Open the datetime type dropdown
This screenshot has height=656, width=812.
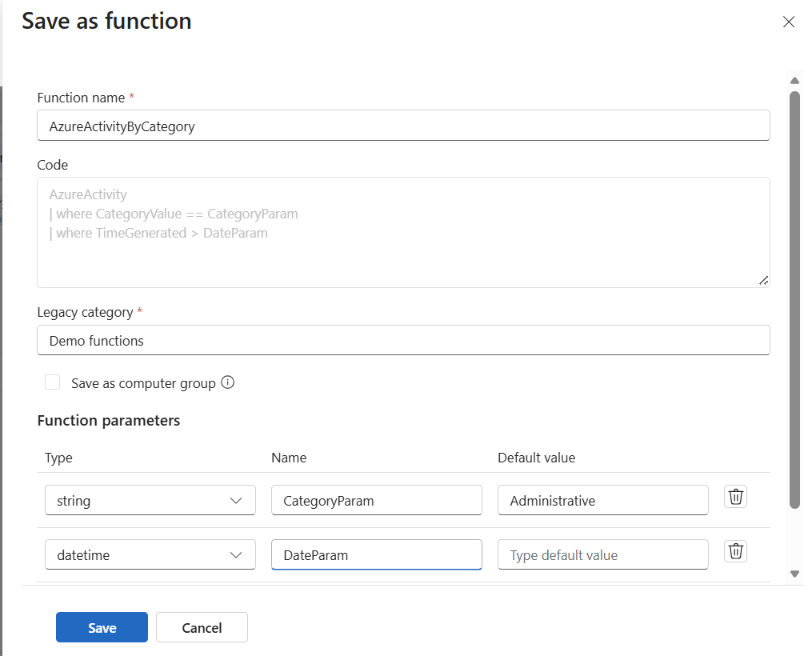[150, 554]
